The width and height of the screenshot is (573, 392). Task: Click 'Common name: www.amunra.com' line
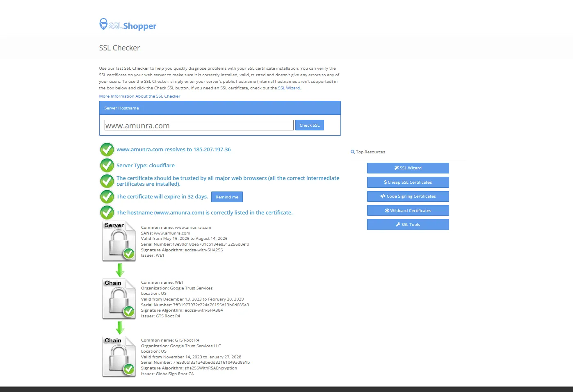click(176, 228)
